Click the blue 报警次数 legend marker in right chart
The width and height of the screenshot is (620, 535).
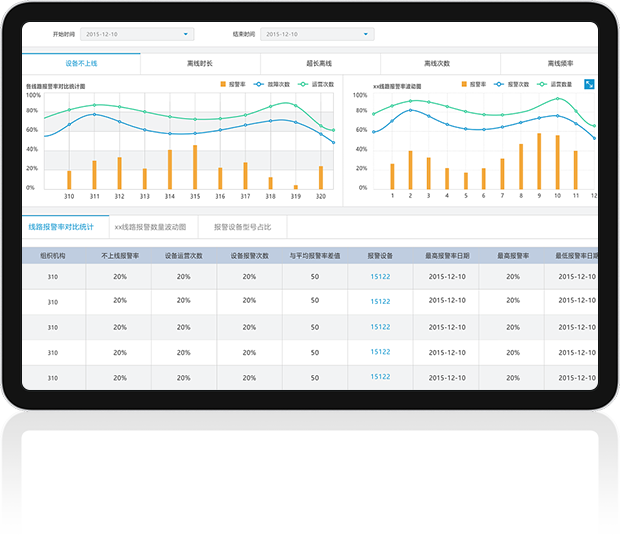click(x=501, y=85)
